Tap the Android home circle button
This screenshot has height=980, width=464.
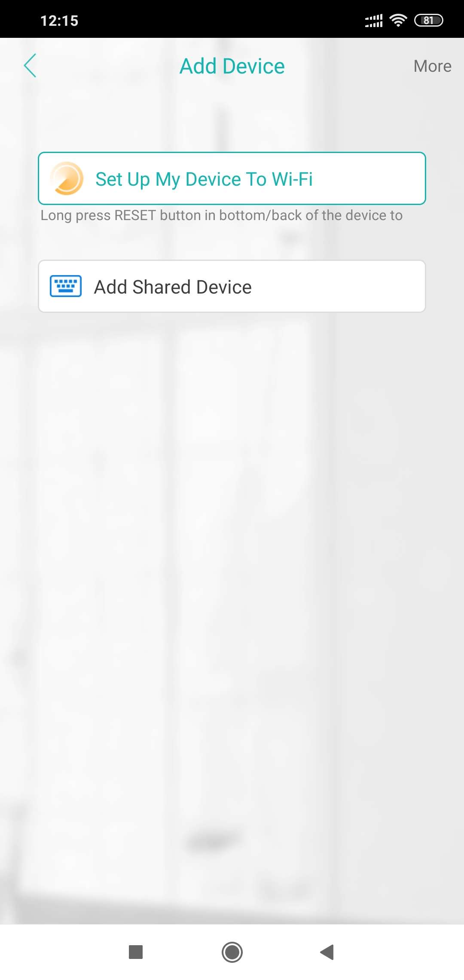(232, 952)
